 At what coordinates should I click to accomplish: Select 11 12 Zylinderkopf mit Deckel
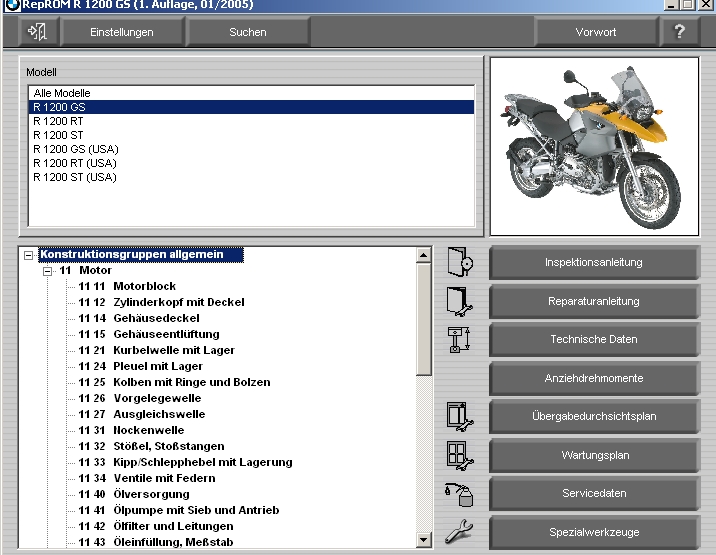(161, 302)
